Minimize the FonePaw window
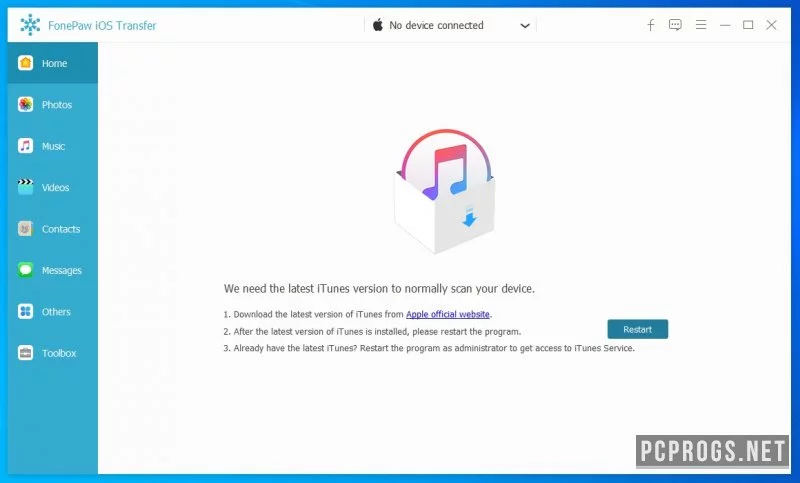 click(x=725, y=25)
